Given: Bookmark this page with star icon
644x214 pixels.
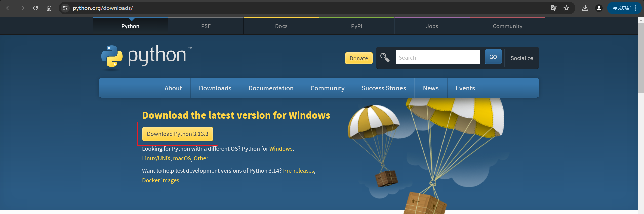Looking at the screenshot, I should pyautogui.click(x=566, y=8).
